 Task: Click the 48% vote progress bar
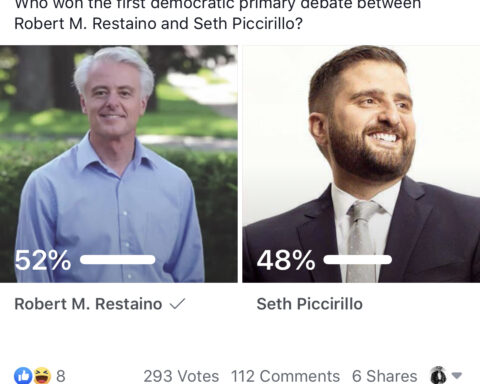(358, 260)
